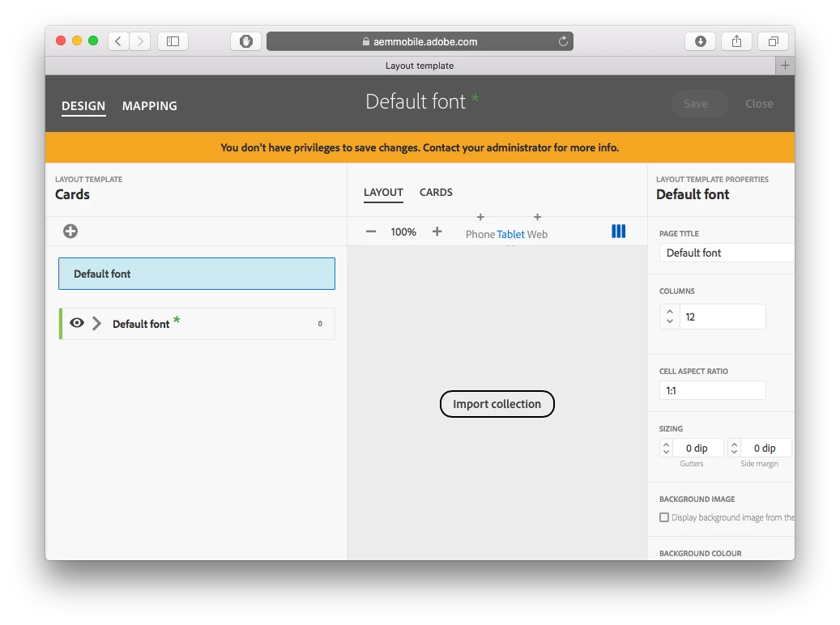Viewport: 840px width, 625px height.
Task: Click the Import collection button
Action: click(x=497, y=404)
